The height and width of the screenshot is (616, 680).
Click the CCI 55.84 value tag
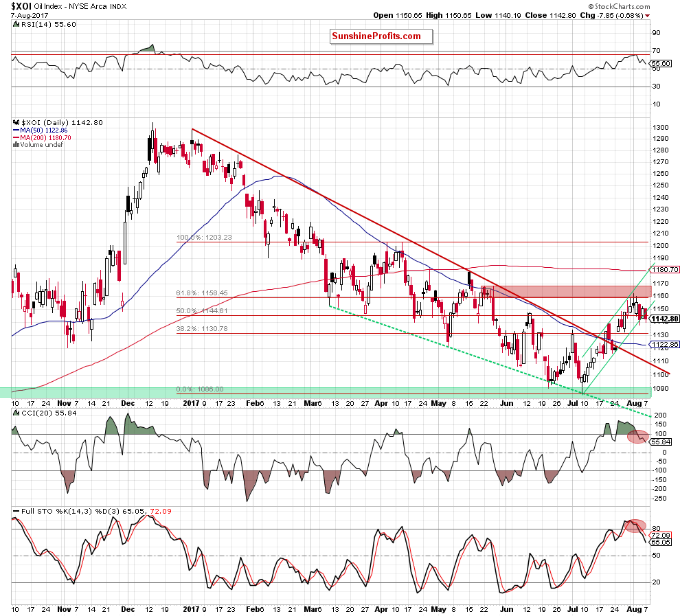coord(661,442)
